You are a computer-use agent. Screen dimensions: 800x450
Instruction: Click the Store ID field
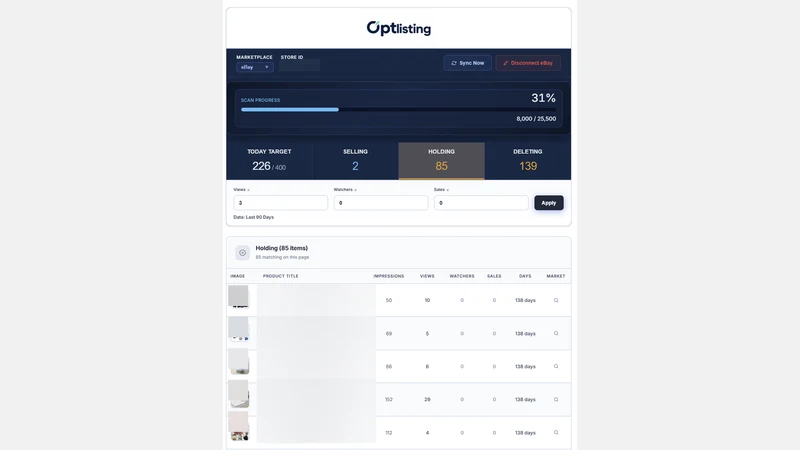pos(299,65)
